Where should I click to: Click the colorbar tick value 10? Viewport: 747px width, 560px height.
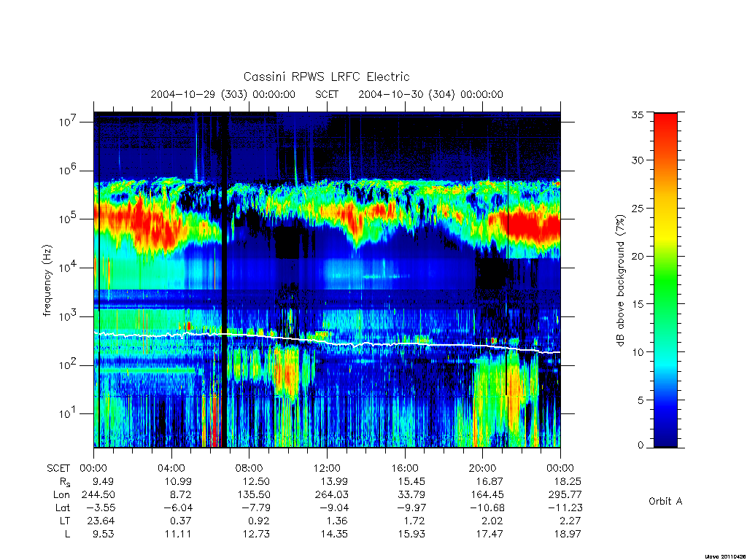tap(638, 352)
